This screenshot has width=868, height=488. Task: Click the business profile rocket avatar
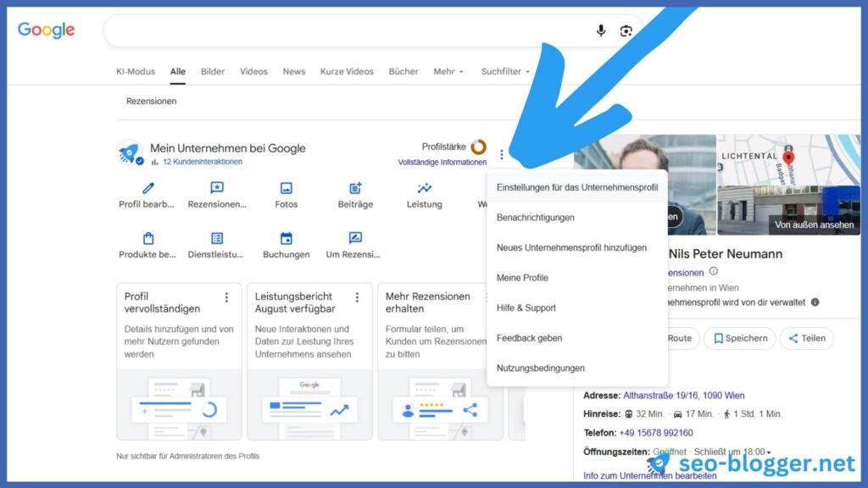click(x=130, y=152)
